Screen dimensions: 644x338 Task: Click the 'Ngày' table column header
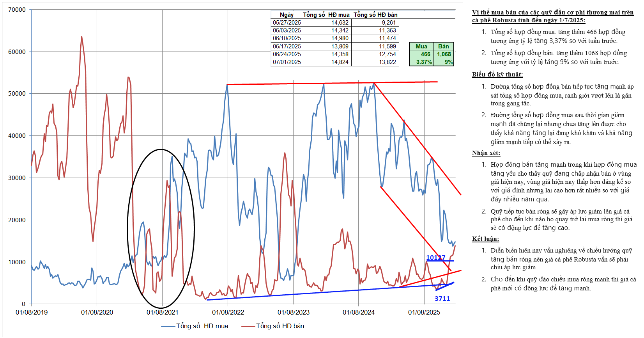tap(287, 15)
